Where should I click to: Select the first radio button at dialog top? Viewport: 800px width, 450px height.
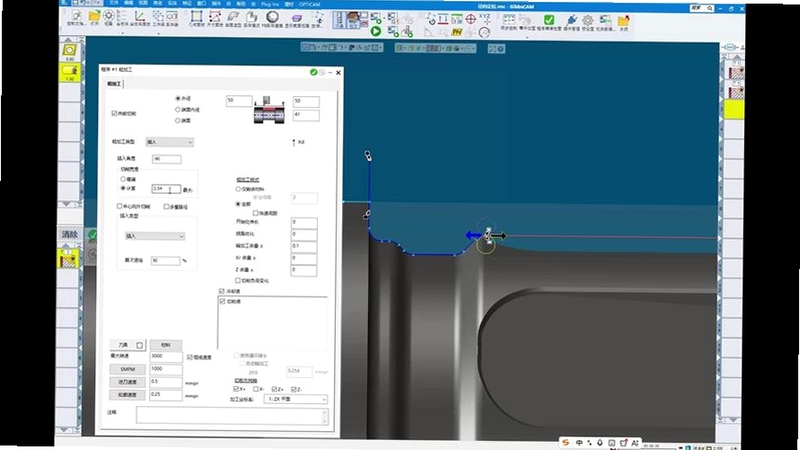[178, 98]
